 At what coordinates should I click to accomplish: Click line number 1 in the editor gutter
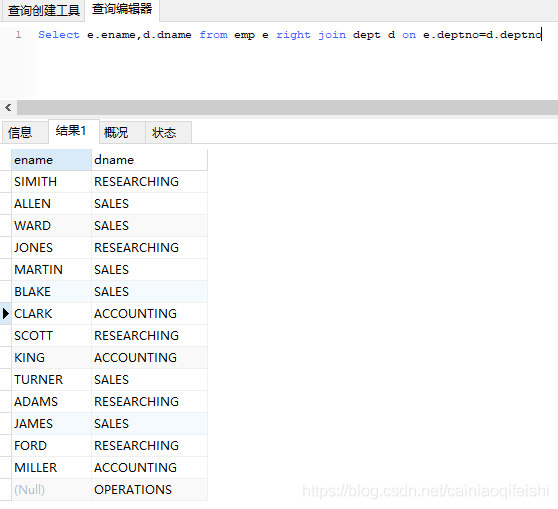click(x=18, y=35)
